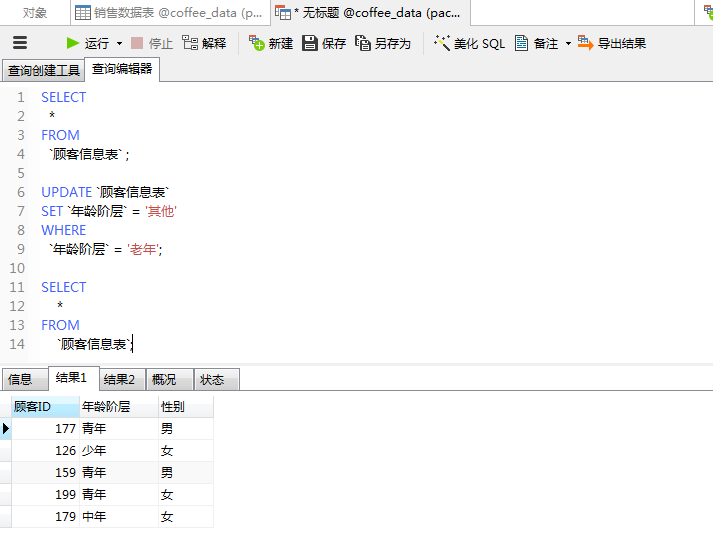Select the cell with customer ID 179
Viewport: 713px width, 544px height.
coord(45,517)
